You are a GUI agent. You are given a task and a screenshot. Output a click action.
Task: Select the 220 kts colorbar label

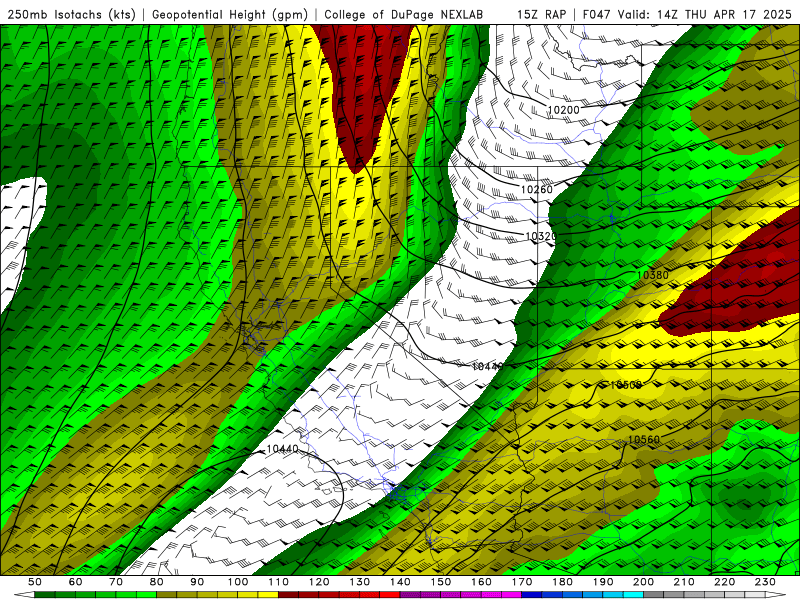[724, 582]
